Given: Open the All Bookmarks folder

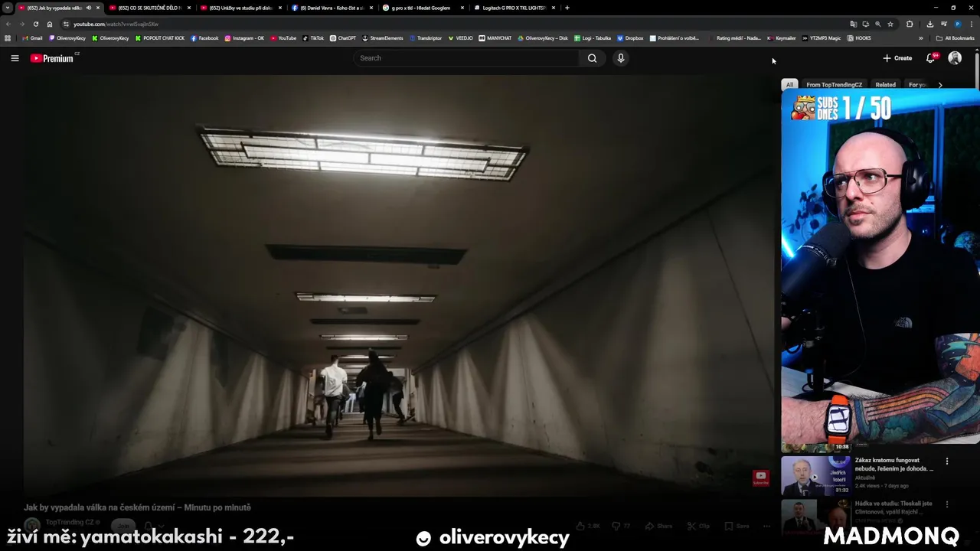Looking at the screenshot, I should tap(955, 38).
